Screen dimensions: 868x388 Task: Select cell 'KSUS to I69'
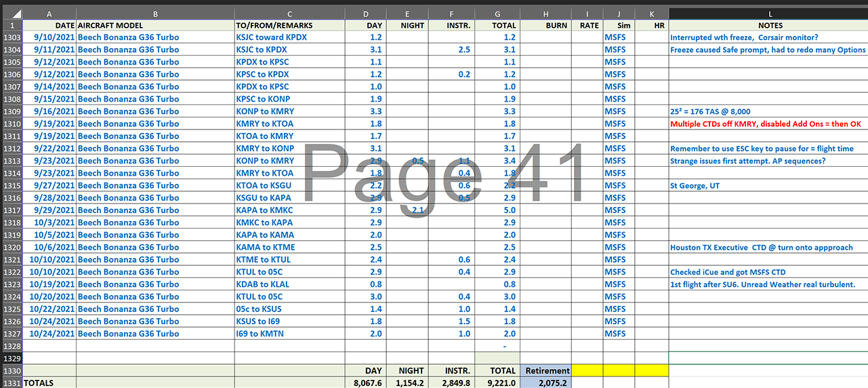coord(290,322)
